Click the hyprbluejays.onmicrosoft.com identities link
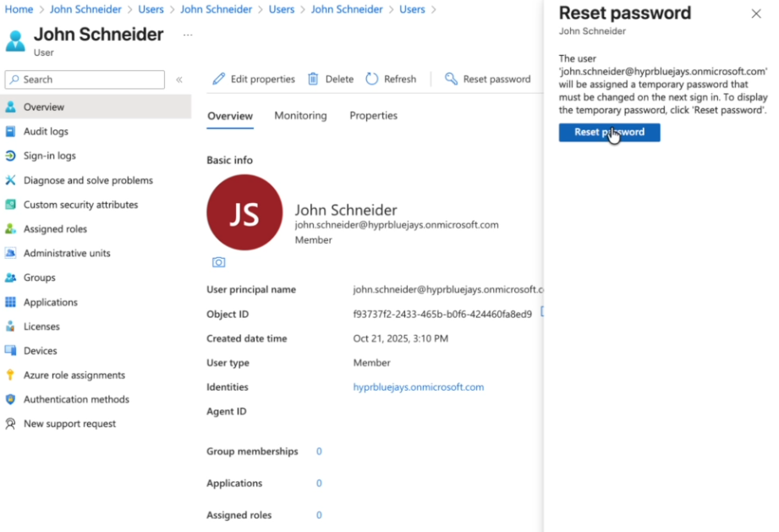This screenshot has width=779, height=532. [418, 387]
